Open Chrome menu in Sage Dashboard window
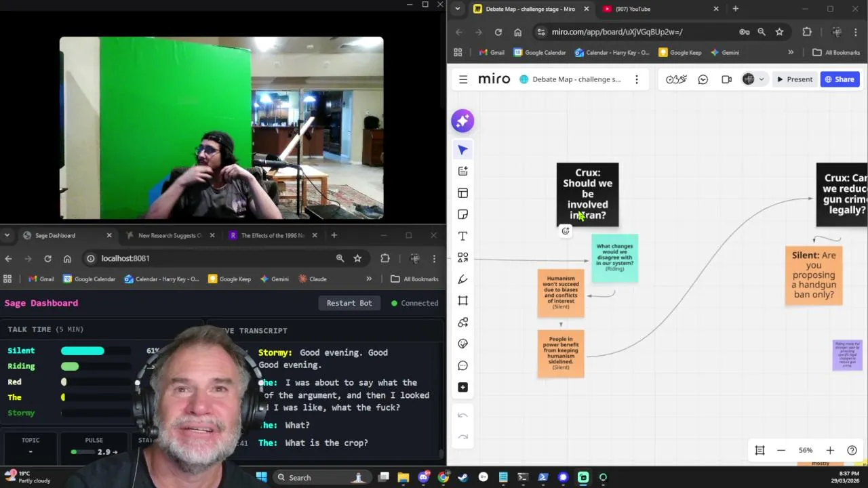The height and width of the screenshot is (488, 868). (x=434, y=258)
